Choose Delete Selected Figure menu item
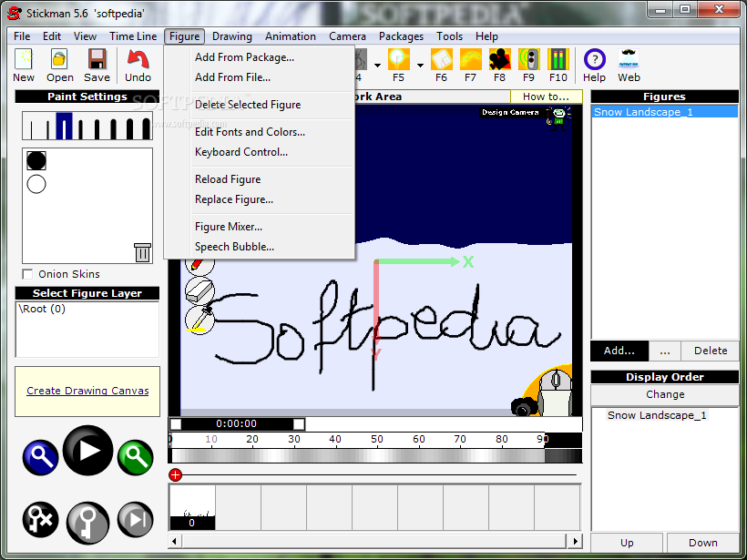 point(259,105)
